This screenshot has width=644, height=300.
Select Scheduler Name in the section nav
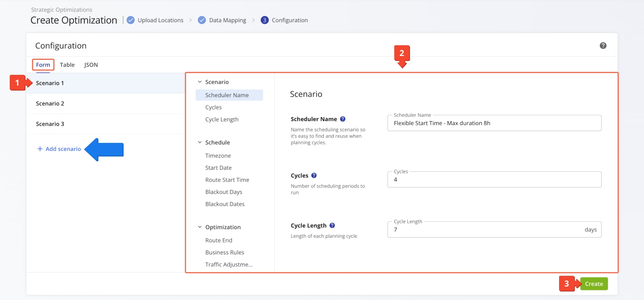click(229, 95)
